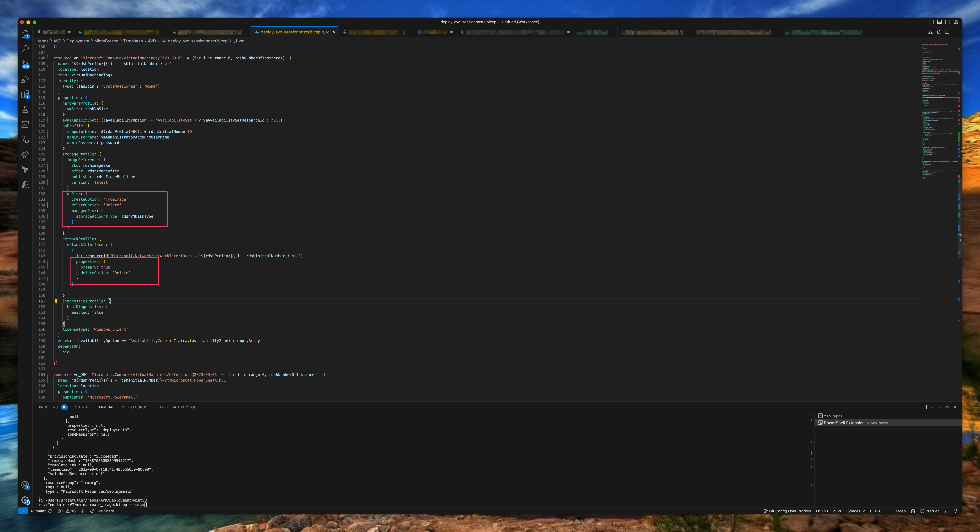The height and width of the screenshot is (532, 980).
Task: Click the Terraform icon in activity bar
Action: point(25,170)
